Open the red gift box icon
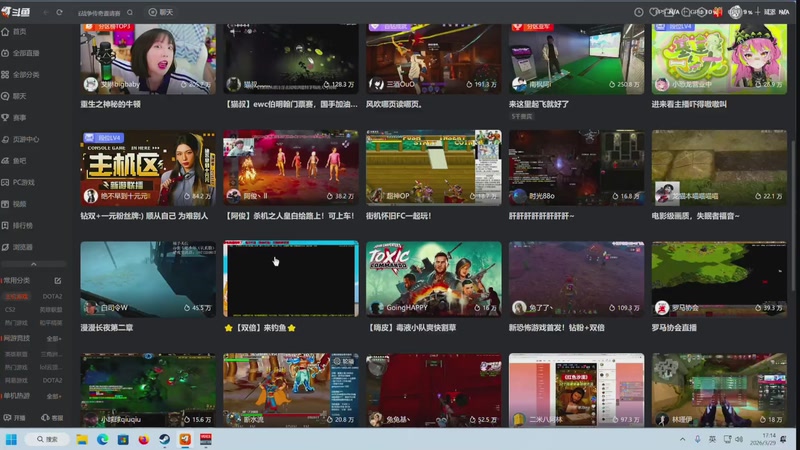This screenshot has height=450, width=800. pyautogui.click(x=718, y=12)
